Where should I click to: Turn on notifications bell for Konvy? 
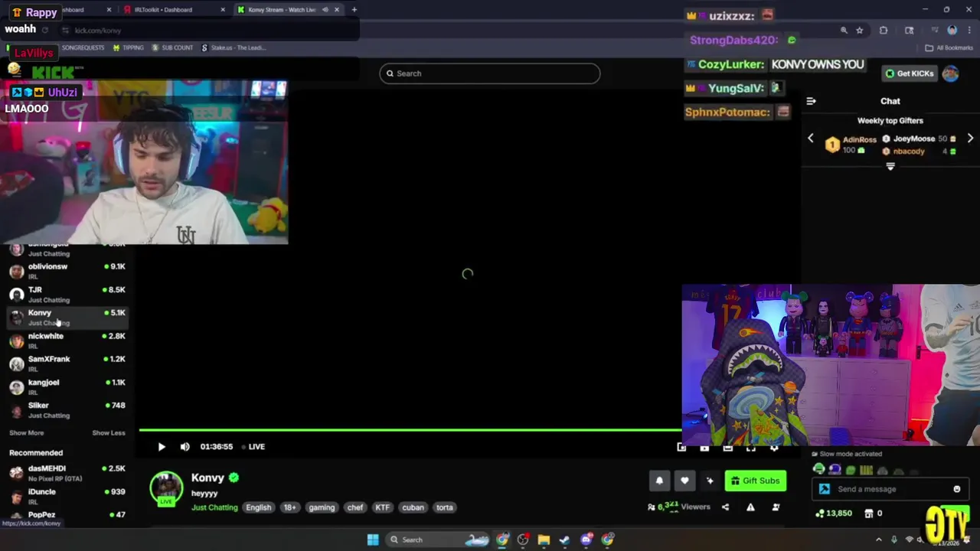(x=659, y=481)
